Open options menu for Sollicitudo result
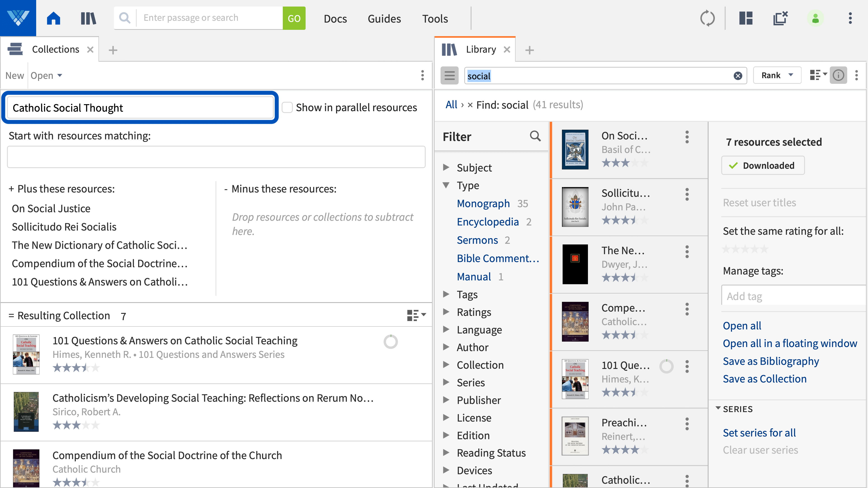Screen dimensions: 868x488 click(x=687, y=194)
